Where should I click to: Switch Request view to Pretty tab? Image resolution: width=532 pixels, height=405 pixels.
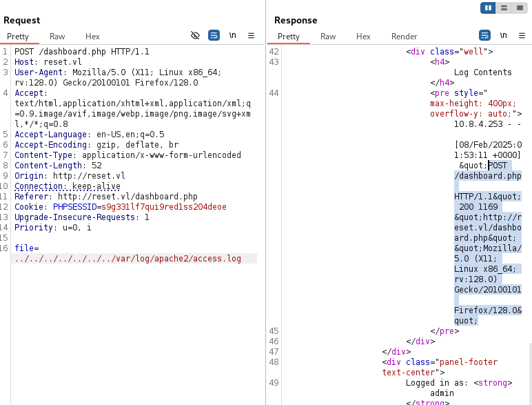point(18,37)
